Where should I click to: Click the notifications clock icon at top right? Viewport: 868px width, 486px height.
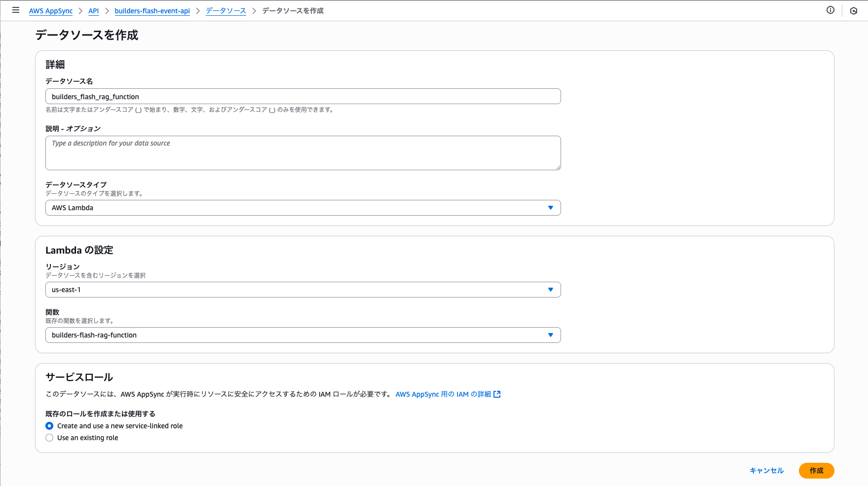coord(854,10)
